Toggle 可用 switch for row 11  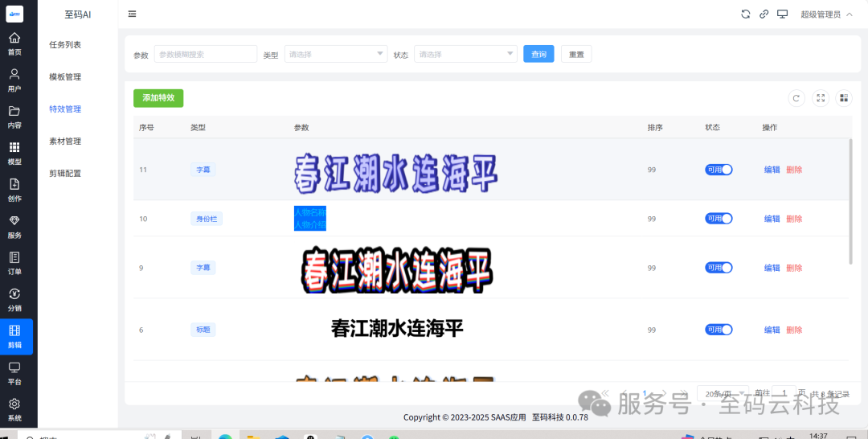click(x=719, y=170)
